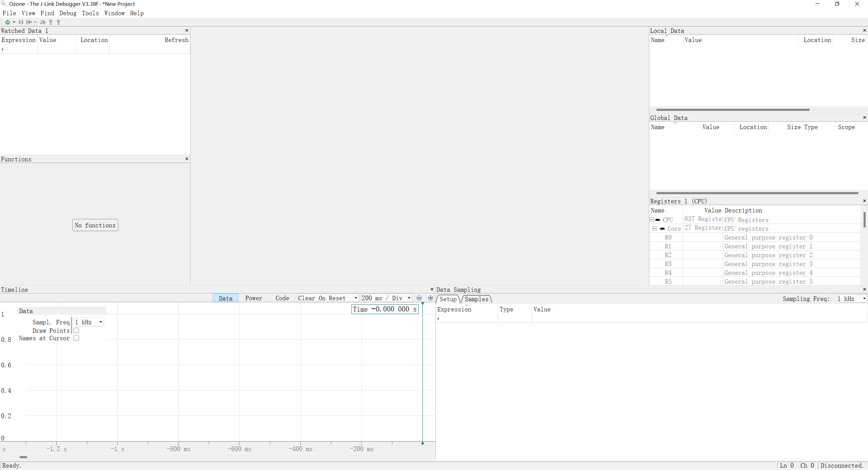Zoom out timeline with the minus icon
This screenshot has width=868, height=470.
[x=419, y=298]
